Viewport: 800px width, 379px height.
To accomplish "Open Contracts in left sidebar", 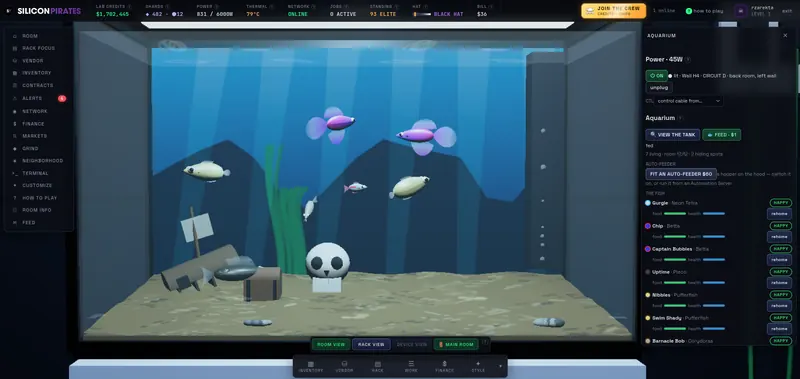I will click(x=38, y=85).
